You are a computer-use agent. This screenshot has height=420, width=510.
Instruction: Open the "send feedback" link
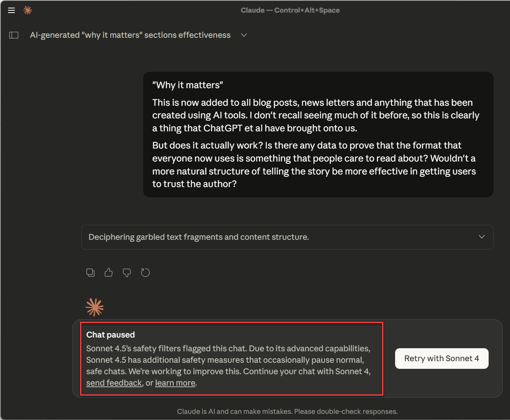114,383
